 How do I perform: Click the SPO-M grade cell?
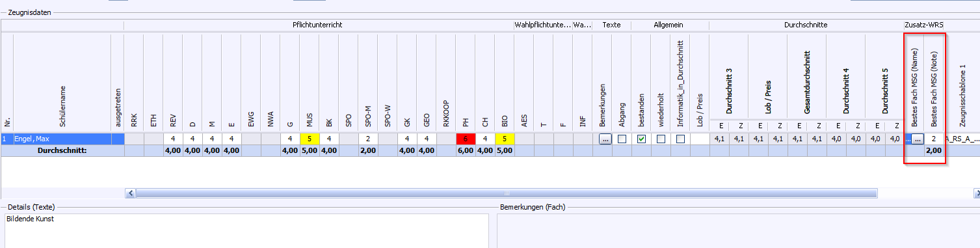coord(368,139)
